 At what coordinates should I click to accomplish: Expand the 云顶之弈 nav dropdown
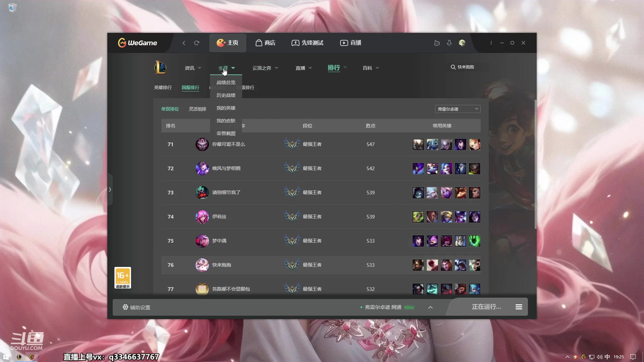pyautogui.click(x=265, y=68)
